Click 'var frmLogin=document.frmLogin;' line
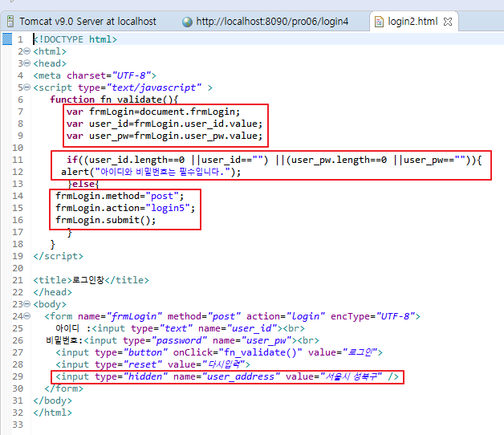 pos(153,112)
